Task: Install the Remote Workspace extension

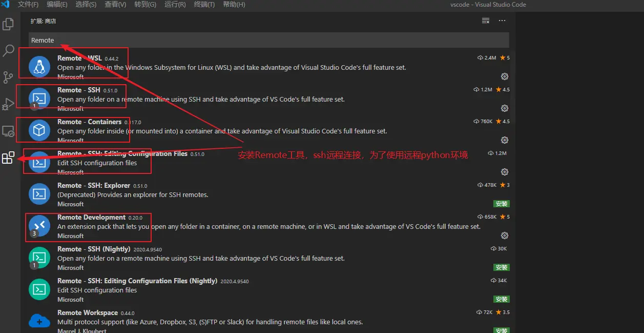Action: point(501,330)
